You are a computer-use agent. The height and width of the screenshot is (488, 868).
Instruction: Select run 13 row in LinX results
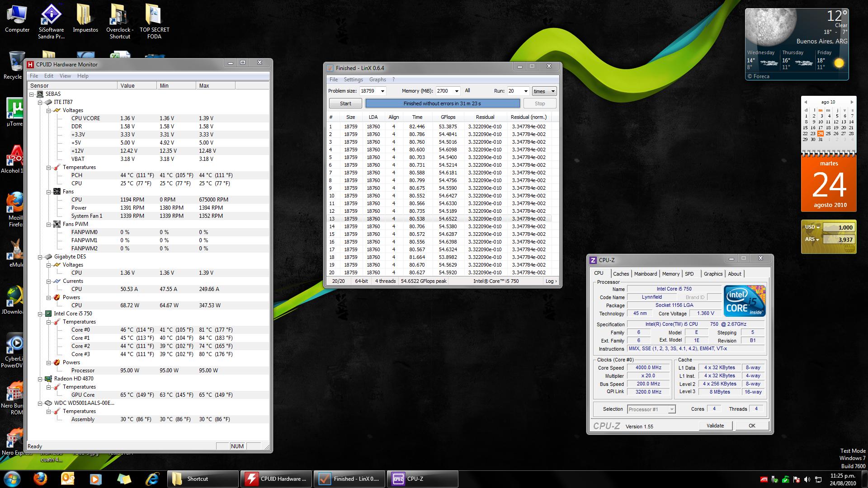click(x=440, y=219)
